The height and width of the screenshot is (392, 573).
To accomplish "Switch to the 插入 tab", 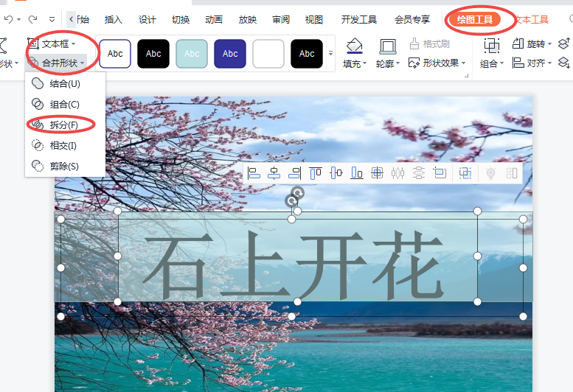I will pos(114,20).
